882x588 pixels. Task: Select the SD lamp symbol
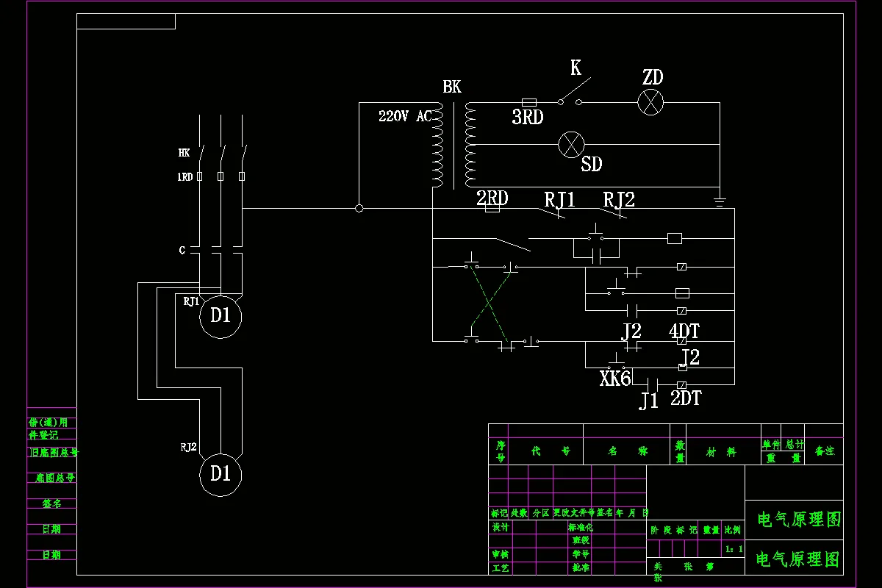[571, 144]
